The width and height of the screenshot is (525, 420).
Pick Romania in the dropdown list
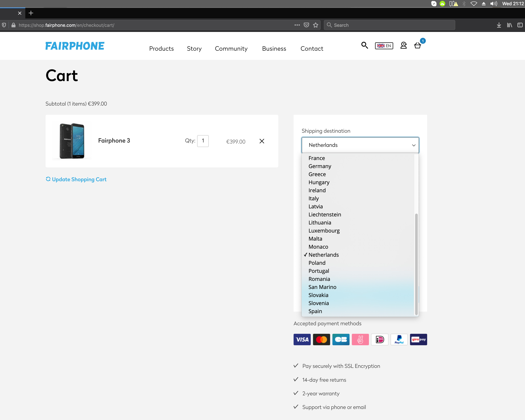tap(357, 279)
